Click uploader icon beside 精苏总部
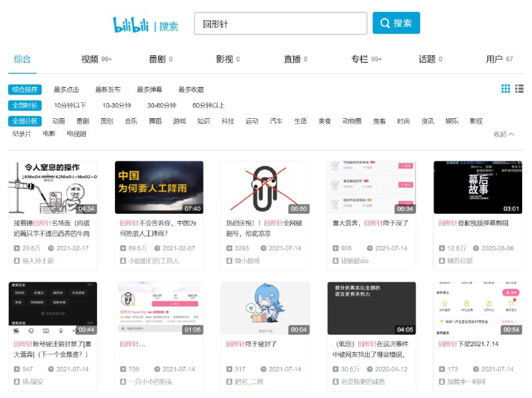 [442, 261]
